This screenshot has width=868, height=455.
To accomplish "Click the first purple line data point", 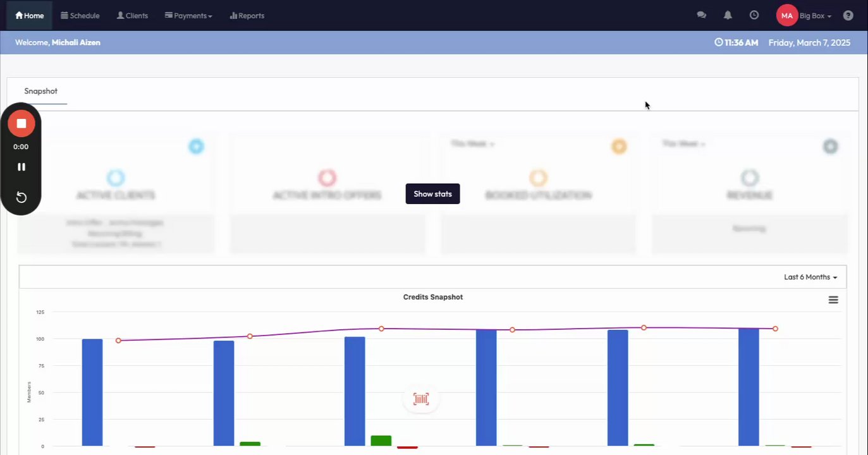I will point(118,341).
